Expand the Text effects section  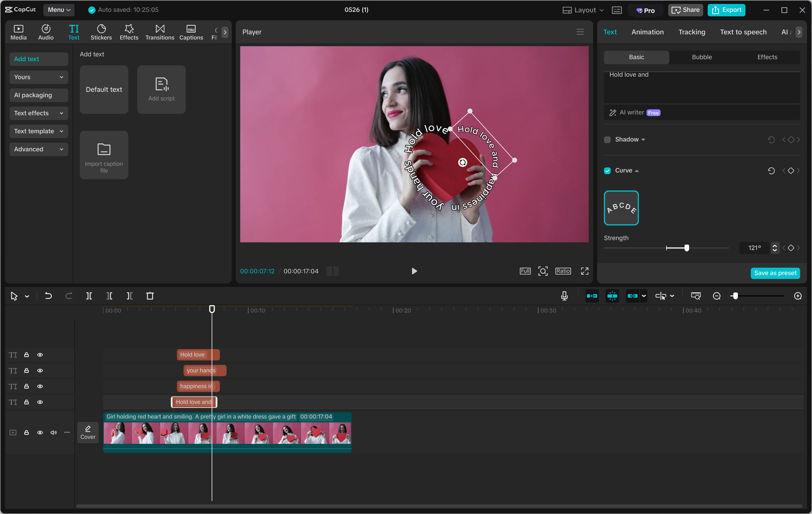(x=38, y=113)
